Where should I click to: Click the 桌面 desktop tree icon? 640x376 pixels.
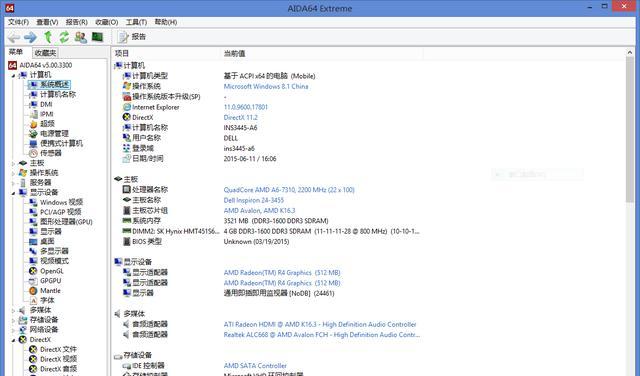click(x=33, y=241)
